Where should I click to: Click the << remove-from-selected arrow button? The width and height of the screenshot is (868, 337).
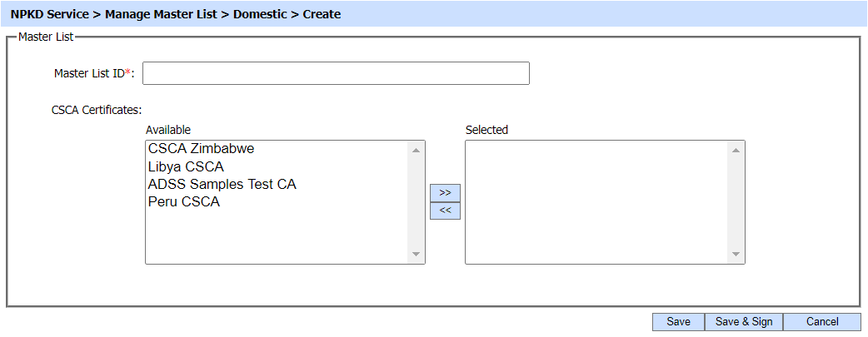tap(445, 211)
